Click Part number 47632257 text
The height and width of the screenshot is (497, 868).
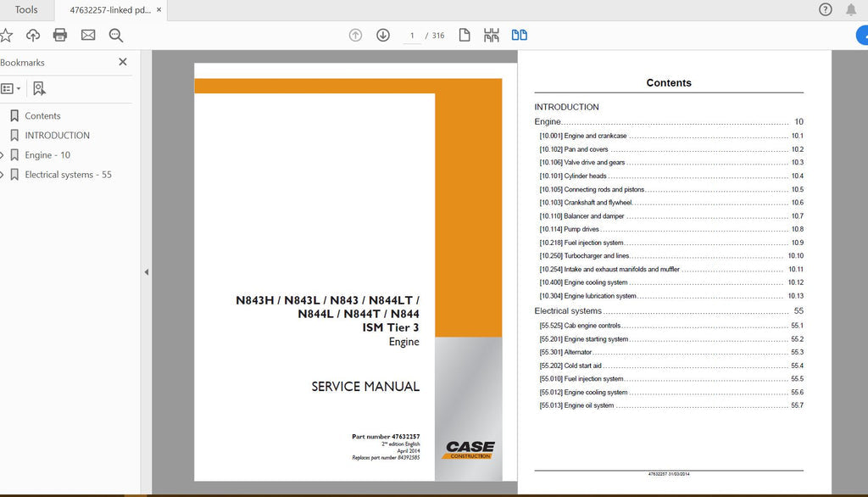click(x=386, y=437)
